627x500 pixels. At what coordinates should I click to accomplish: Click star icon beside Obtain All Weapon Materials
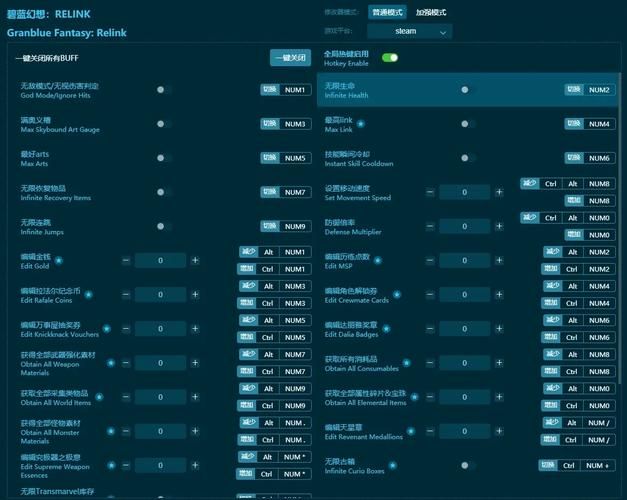pos(111,363)
